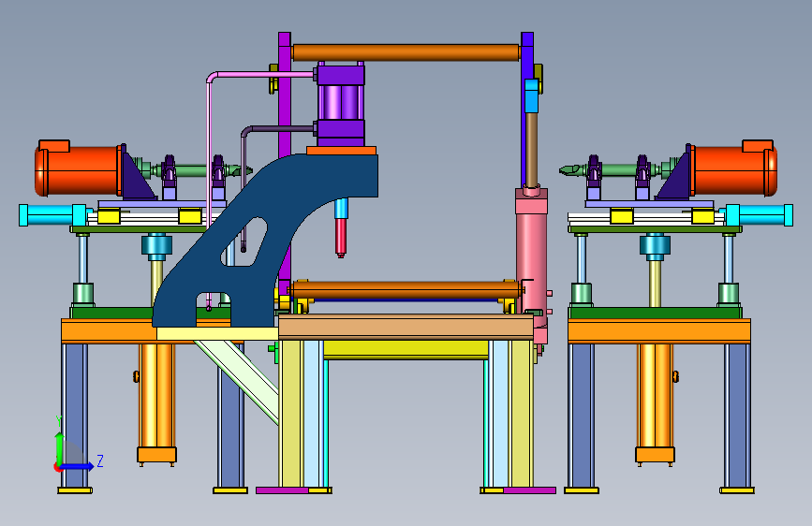Select the top orange horizontal roller bar
Screen dimensions: 812x526
[x=406, y=52]
